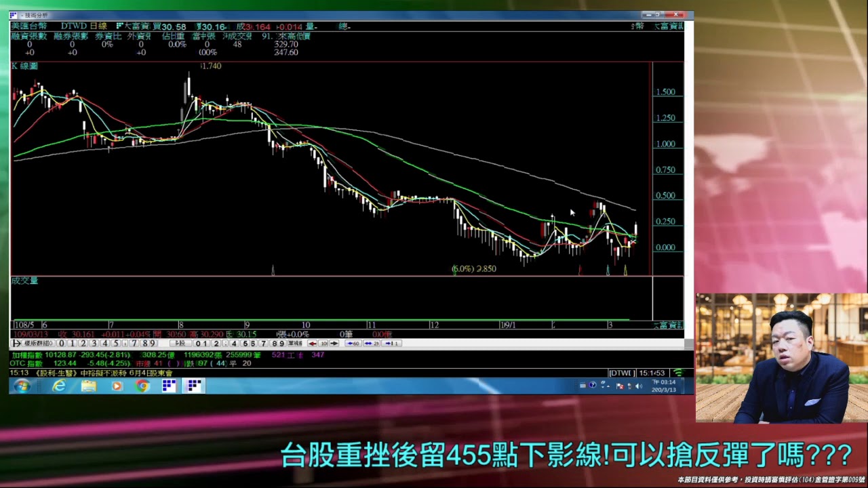
Task: Open the Windows Start menu
Action: coord(22,386)
